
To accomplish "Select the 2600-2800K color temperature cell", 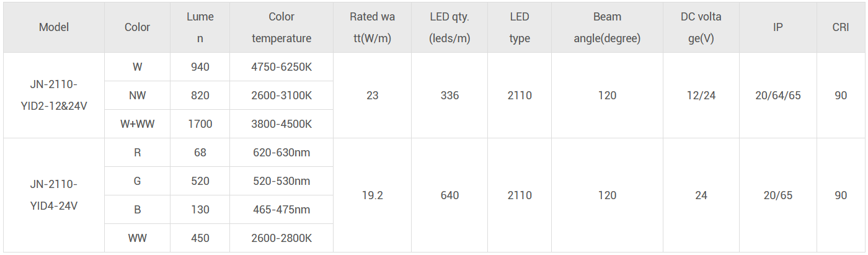I will click(x=281, y=238).
